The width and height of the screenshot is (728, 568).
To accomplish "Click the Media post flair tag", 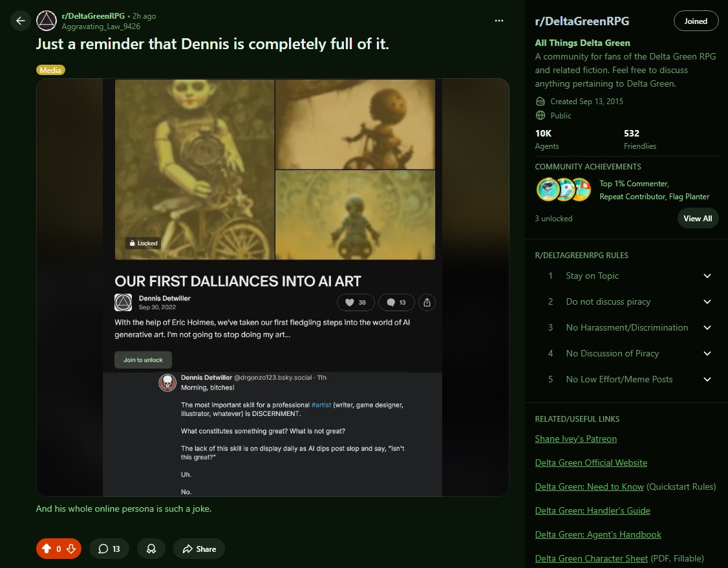I will tap(50, 70).
